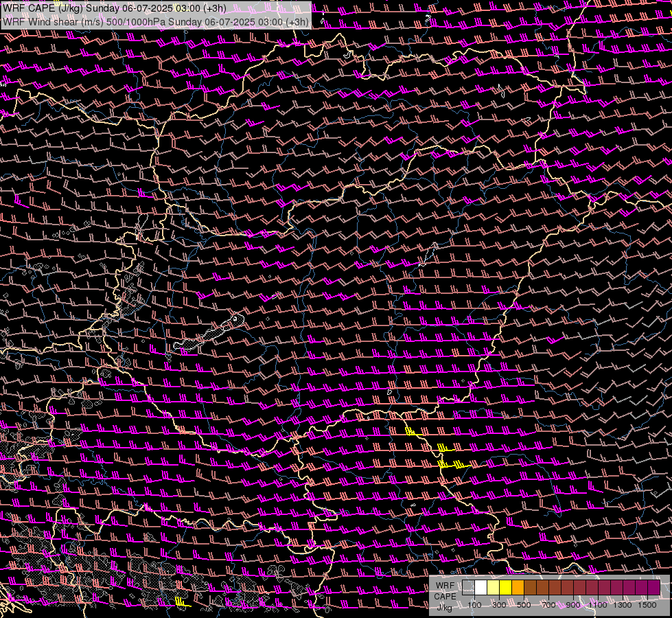Image resolution: width=672 pixels, height=618 pixels.
Task: Click the legend value '700'
Action: (x=548, y=605)
